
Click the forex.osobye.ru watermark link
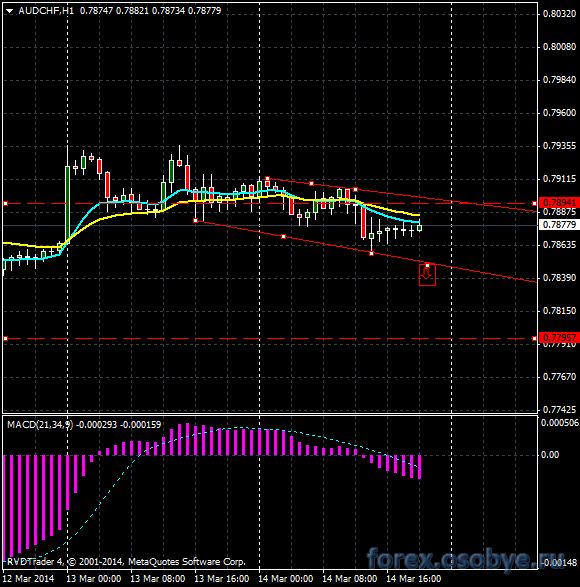click(x=465, y=560)
